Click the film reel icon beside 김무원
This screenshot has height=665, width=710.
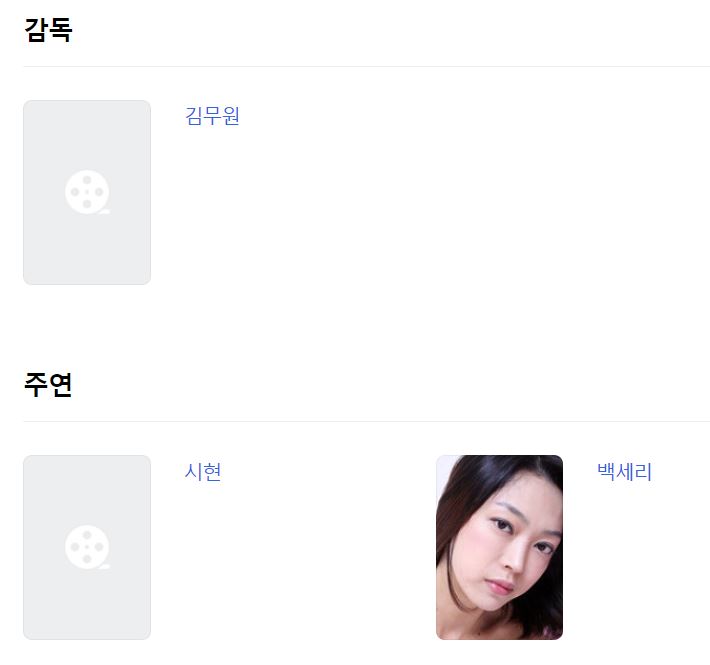coord(87,192)
